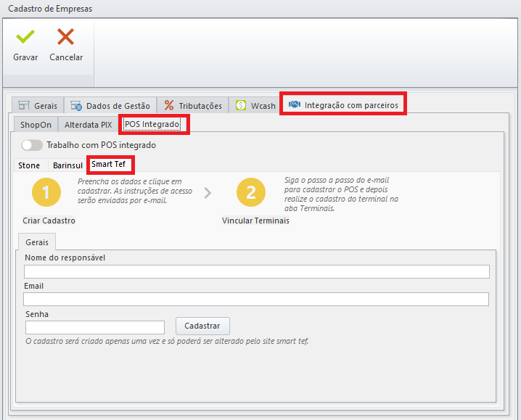
Task: Select the POS Integrado sub-tab
Action: click(x=152, y=124)
